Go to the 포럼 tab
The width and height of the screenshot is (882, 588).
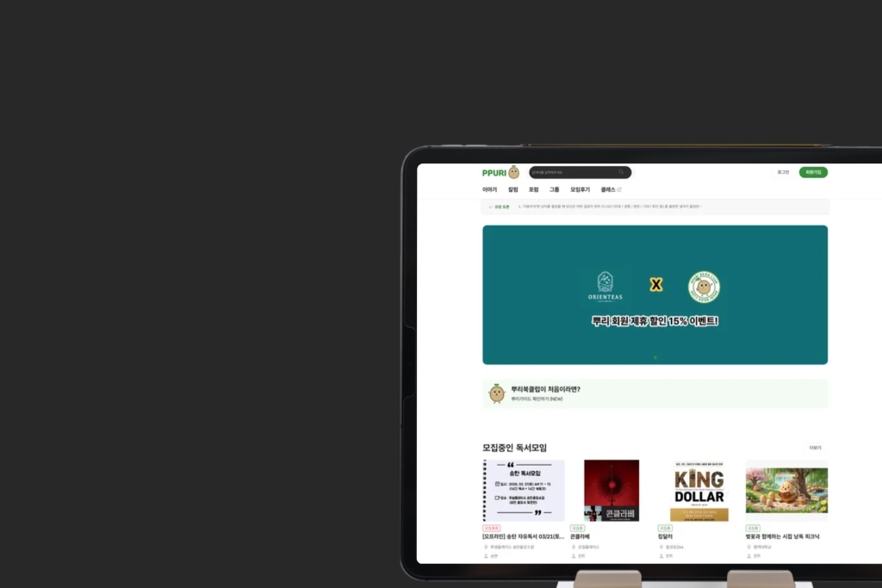(534, 189)
